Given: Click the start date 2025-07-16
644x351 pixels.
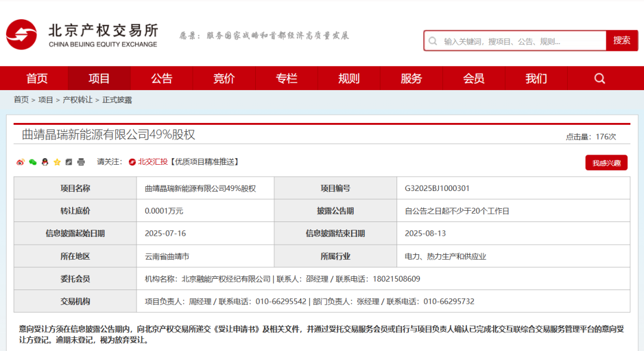Looking at the screenshot, I should tap(165, 233).
